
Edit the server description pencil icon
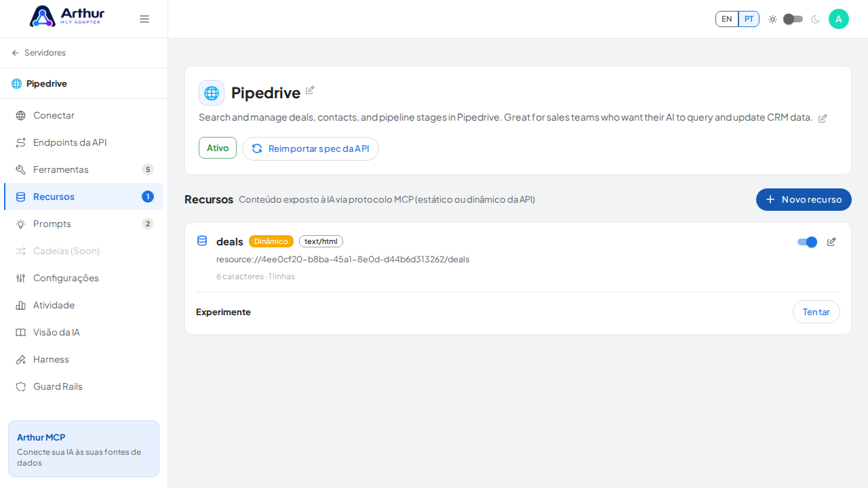click(823, 118)
